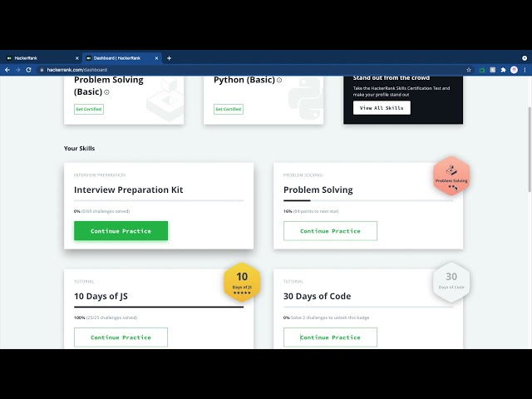Open Chrome's three-dot menu
Viewport: 532px width, 399px height.
(525, 70)
